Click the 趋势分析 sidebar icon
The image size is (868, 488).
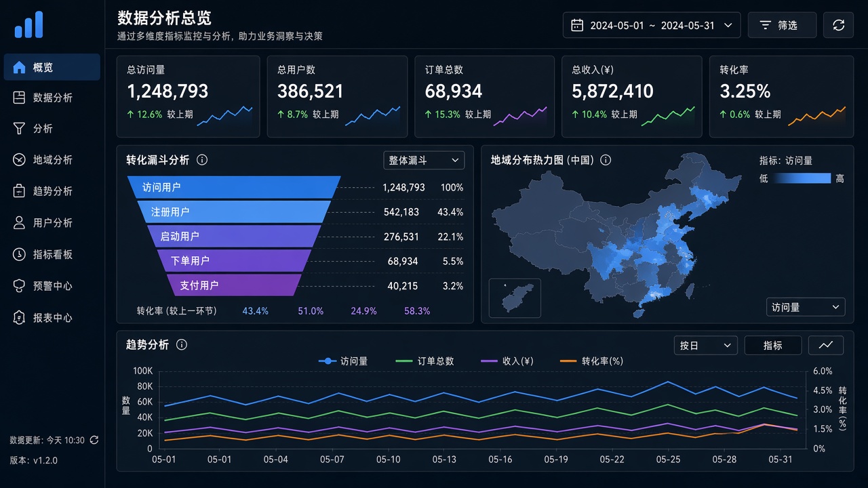[19, 191]
